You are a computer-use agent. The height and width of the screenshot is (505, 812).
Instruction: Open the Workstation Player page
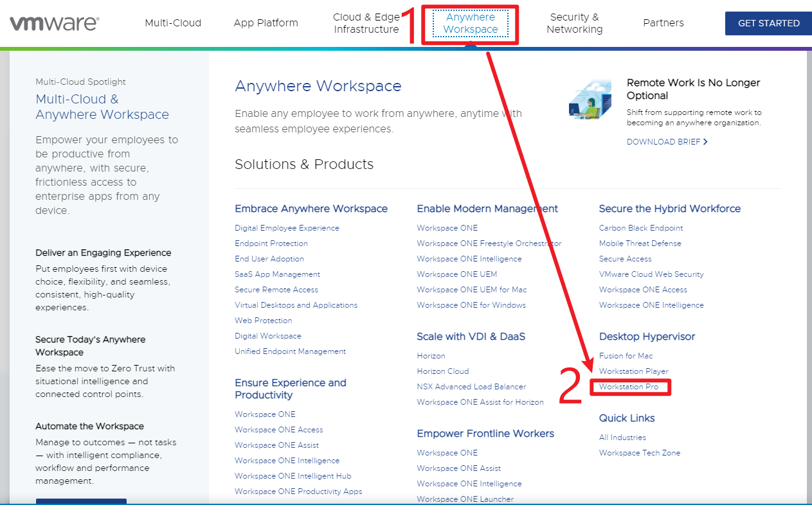pyautogui.click(x=634, y=371)
